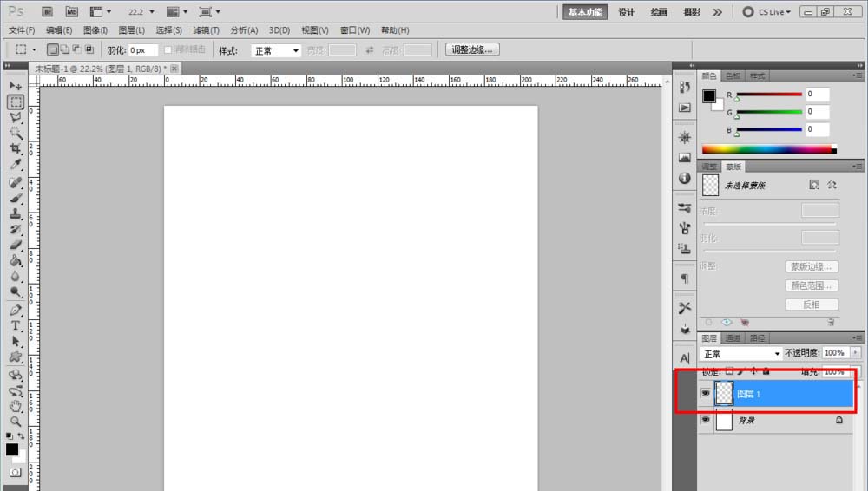Select the Move tool

coord(16,86)
